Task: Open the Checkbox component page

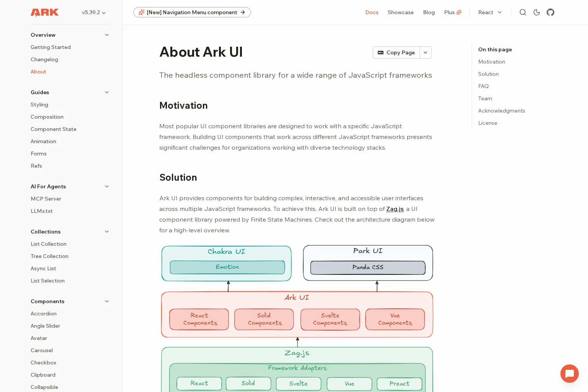Action: click(x=43, y=363)
